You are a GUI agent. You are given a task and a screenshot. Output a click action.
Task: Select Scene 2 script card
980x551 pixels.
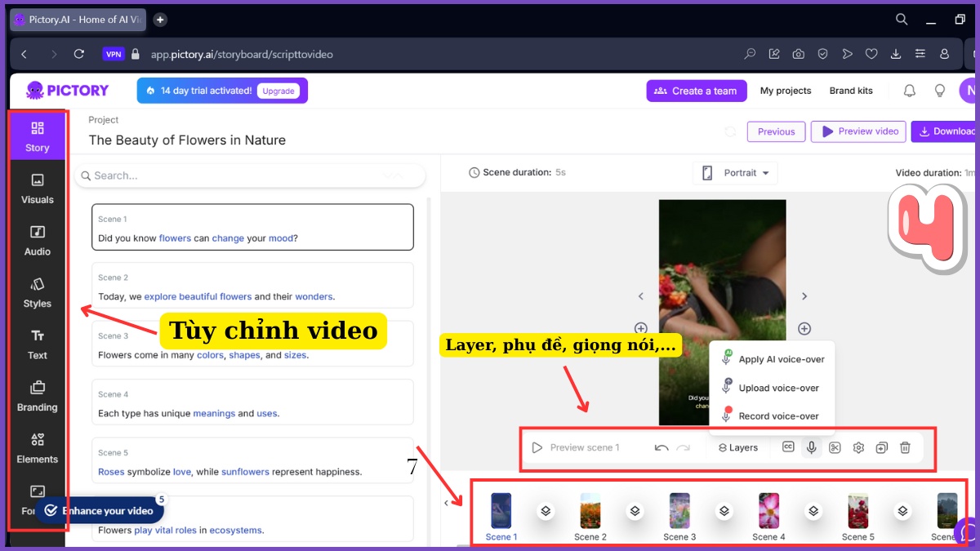252,286
